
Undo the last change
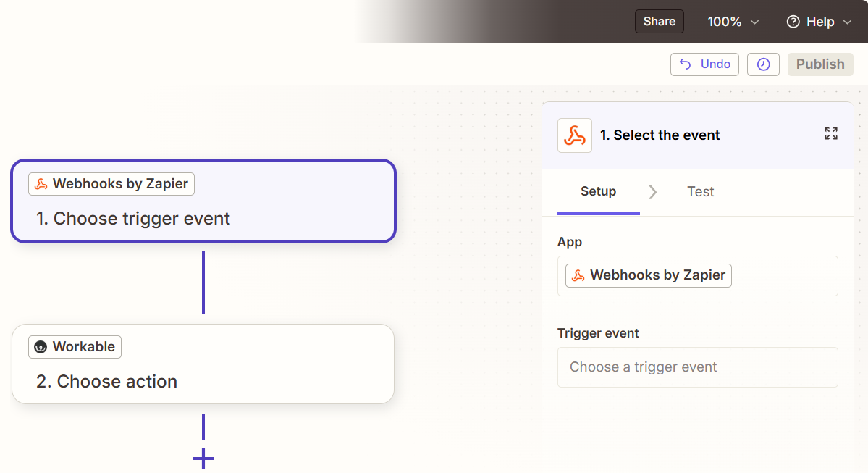(x=704, y=64)
